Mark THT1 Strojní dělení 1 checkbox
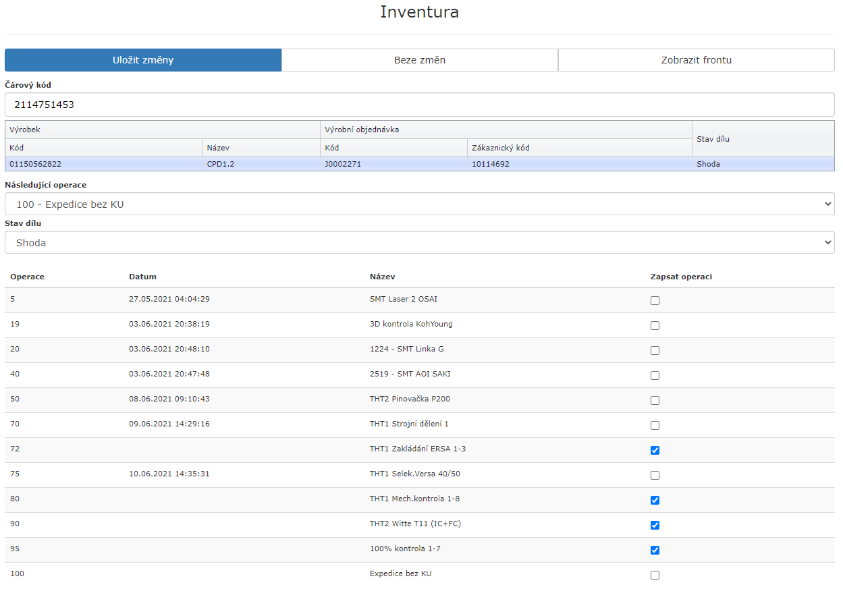Viewport: 843px width, 616px height. pyautogui.click(x=655, y=426)
